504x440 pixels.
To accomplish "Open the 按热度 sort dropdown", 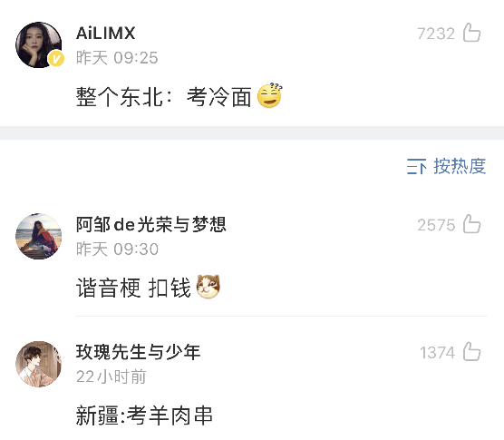I will pyautogui.click(x=447, y=166).
